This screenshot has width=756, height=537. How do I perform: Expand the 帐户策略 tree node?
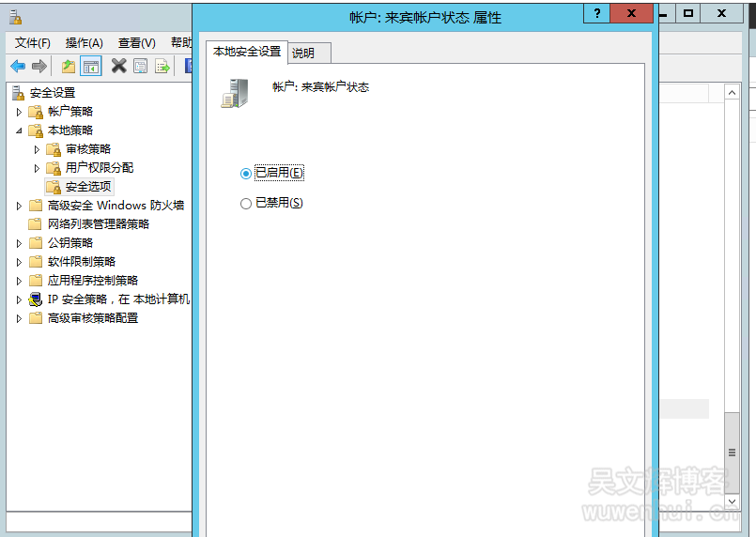(x=19, y=112)
